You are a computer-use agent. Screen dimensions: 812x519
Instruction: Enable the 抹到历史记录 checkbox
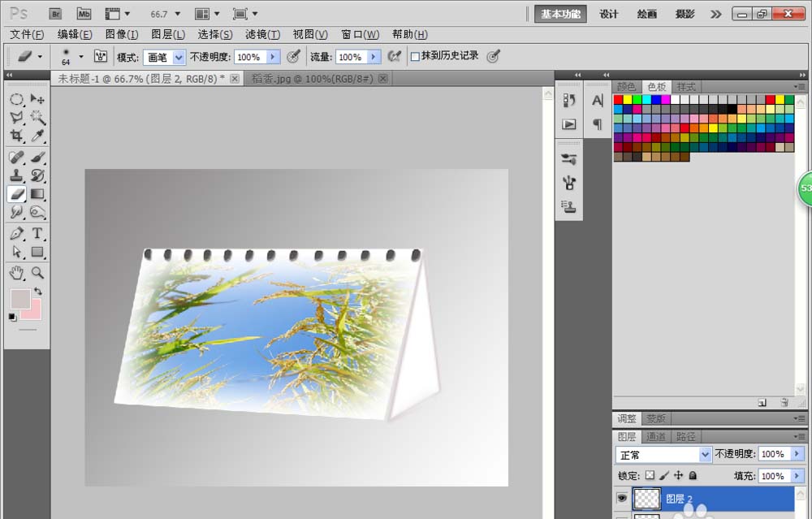(415, 57)
